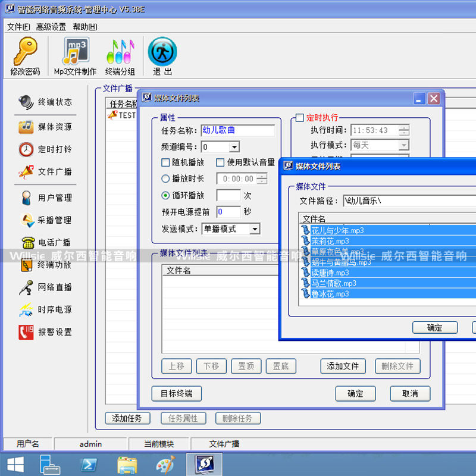Select 媒体资源 in the sidebar
Viewport: 476px width, 476px height.
(x=46, y=127)
